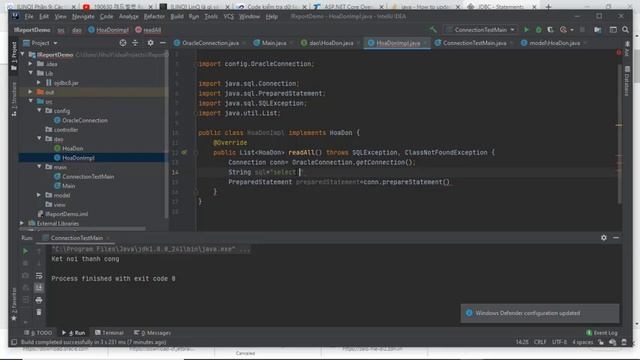Viewport: 640px width, 360px height.
Task: Click the editor vertical scrollbar
Action: 619,135
